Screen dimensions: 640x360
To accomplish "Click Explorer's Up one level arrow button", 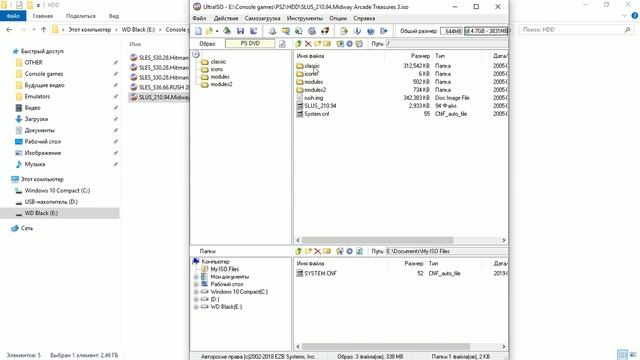I will click(x=44, y=30).
